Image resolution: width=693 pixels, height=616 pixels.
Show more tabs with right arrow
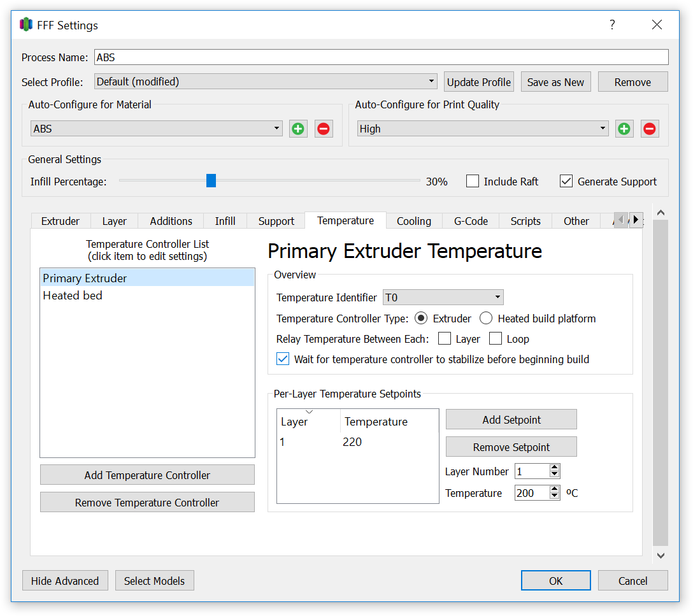(636, 219)
